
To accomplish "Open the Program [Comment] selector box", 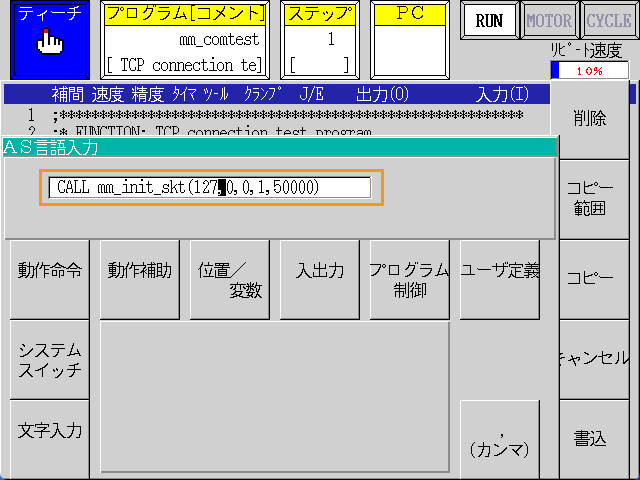I will coord(185,40).
